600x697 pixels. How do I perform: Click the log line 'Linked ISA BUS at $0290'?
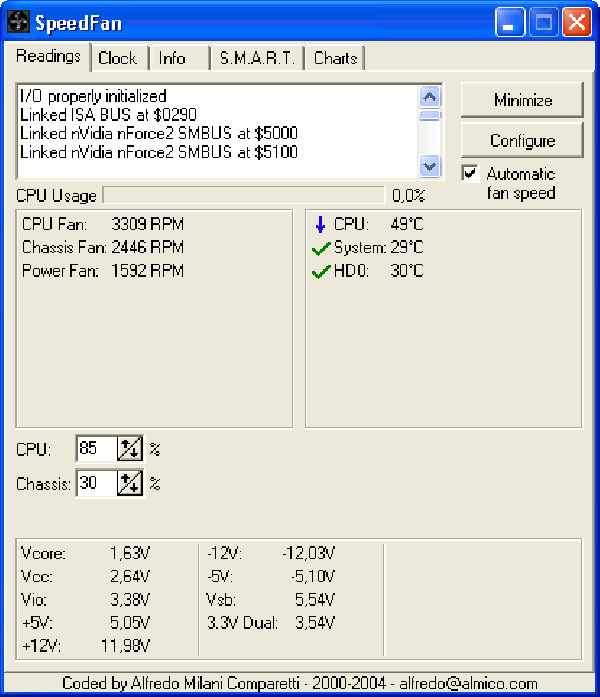[108, 115]
